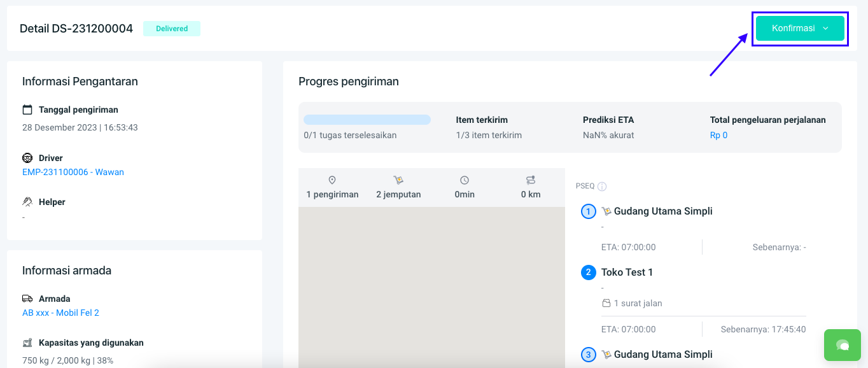Image resolution: width=868 pixels, height=368 pixels.
Task: Click the chevron arrow on Konfirmasi
Action: click(825, 29)
